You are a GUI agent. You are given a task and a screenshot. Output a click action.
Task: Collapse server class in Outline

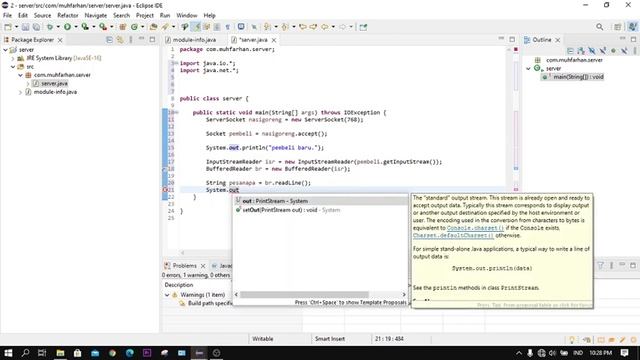pos(529,69)
